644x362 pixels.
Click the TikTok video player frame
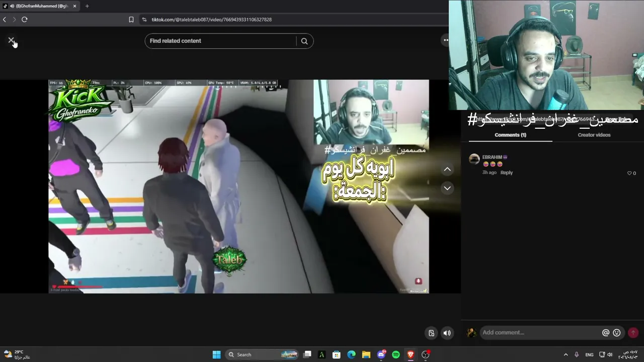point(238,186)
